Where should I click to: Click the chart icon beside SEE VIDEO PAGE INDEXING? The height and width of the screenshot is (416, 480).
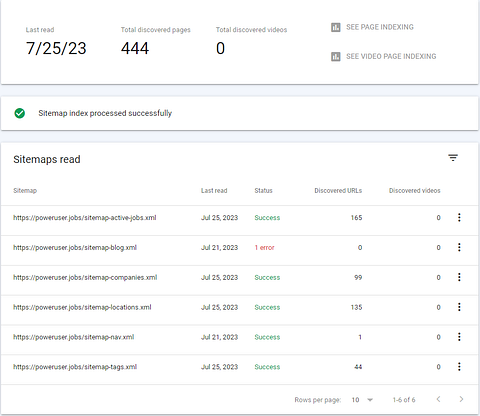click(336, 57)
